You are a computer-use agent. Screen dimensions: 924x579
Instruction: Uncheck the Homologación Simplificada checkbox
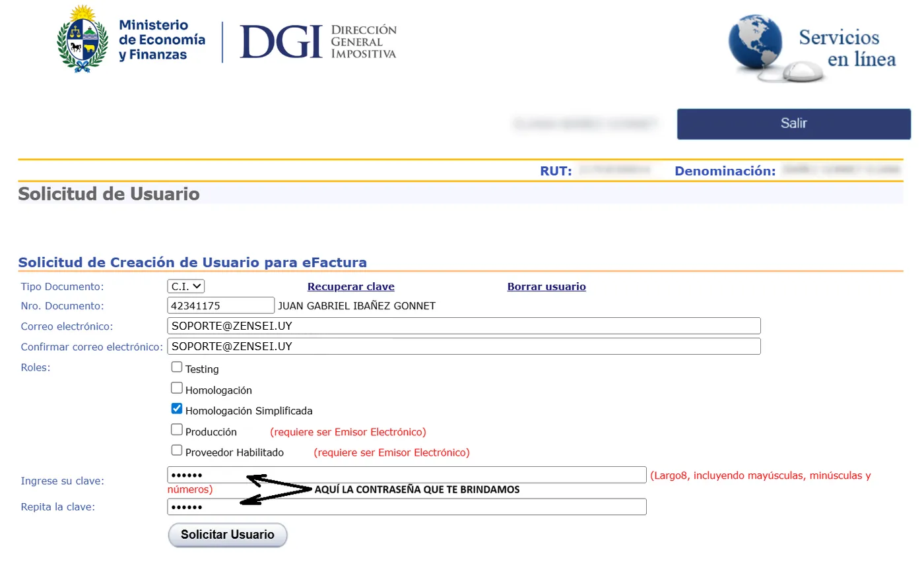(177, 408)
